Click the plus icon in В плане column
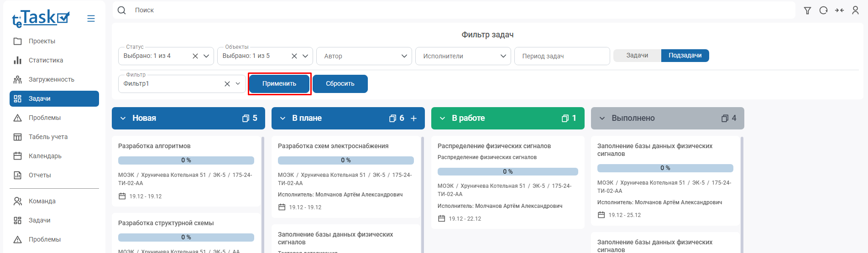 413,119
